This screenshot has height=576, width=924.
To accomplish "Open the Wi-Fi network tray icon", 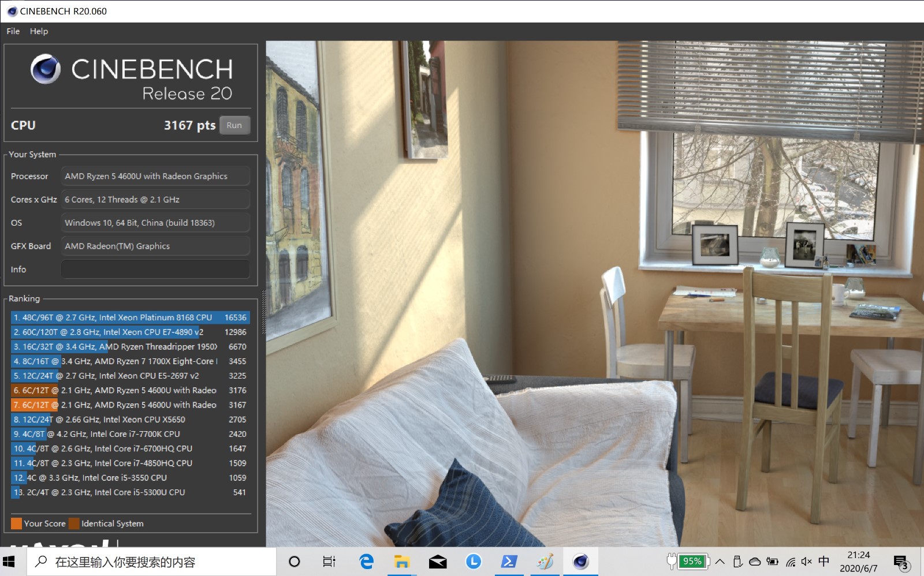I will pyautogui.click(x=790, y=562).
